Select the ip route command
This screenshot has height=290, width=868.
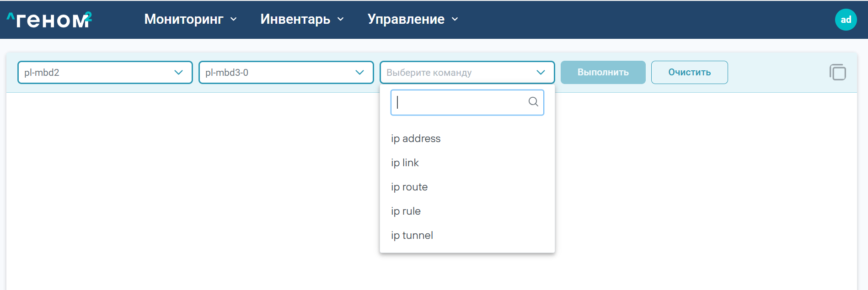(409, 187)
